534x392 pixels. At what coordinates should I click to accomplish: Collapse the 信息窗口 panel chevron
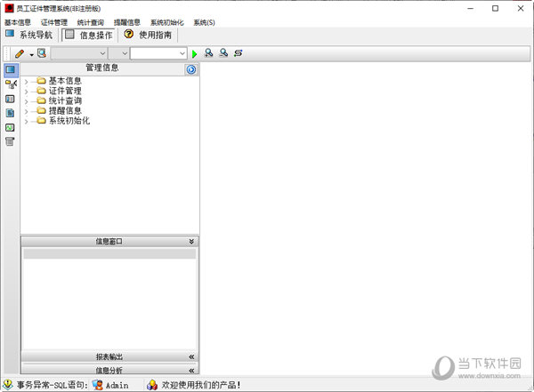(191, 241)
